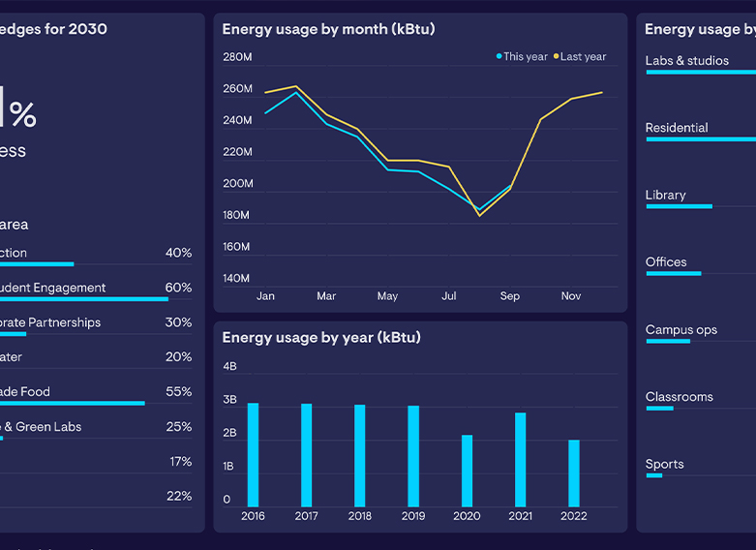
Task: Toggle the This year legend label
Action: pyautogui.click(x=526, y=57)
